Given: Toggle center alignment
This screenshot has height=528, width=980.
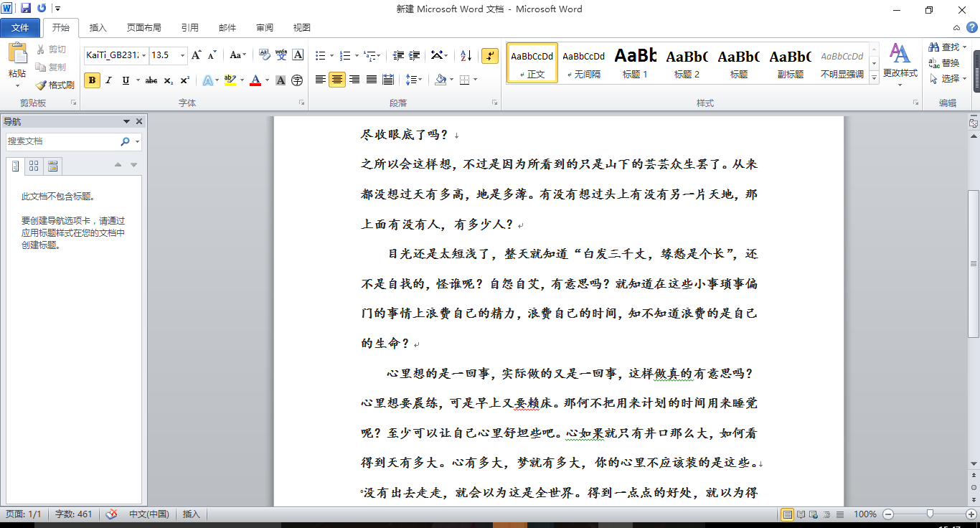Looking at the screenshot, I should tap(337, 80).
